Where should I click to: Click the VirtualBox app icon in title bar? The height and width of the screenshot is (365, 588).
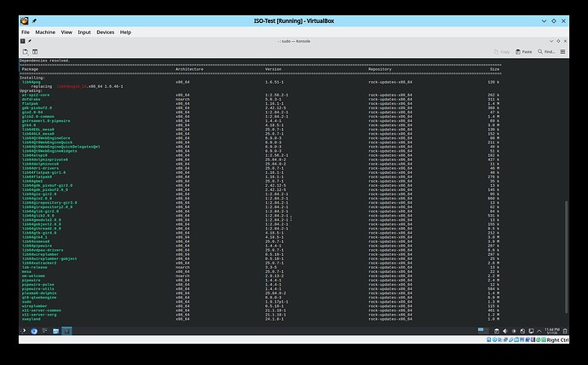pos(25,21)
